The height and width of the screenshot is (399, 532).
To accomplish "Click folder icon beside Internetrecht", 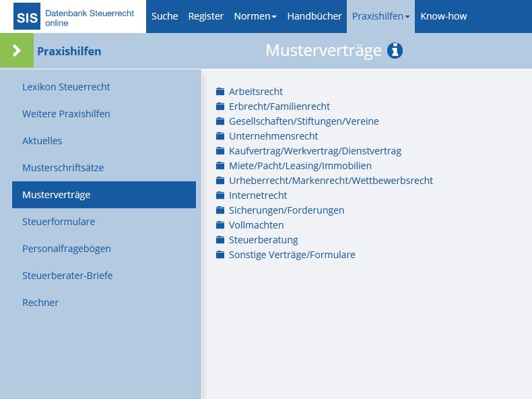I will click(x=220, y=195).
